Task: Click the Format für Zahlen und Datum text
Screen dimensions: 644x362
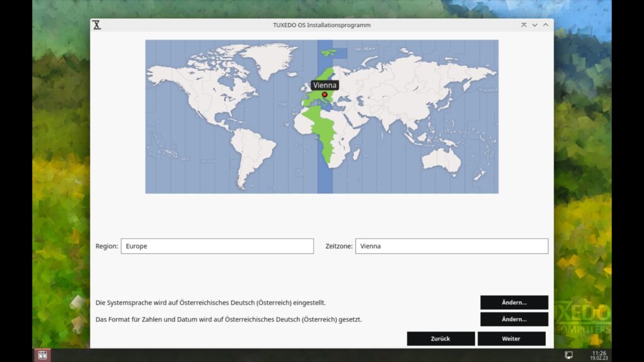Action: point(228,319)
